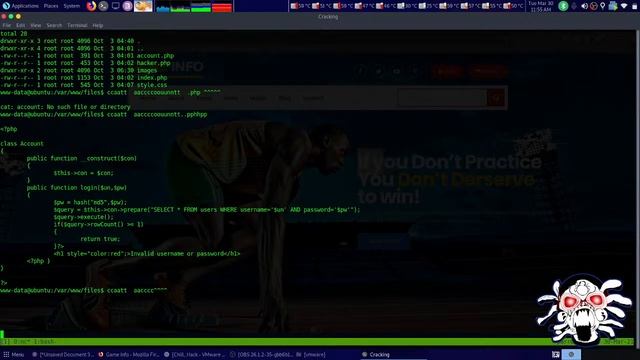Switch to Unsaved Document taskbar window
The height and width of the screenshot is (360, 640).
pyautogui.click(x=63, y=355)
